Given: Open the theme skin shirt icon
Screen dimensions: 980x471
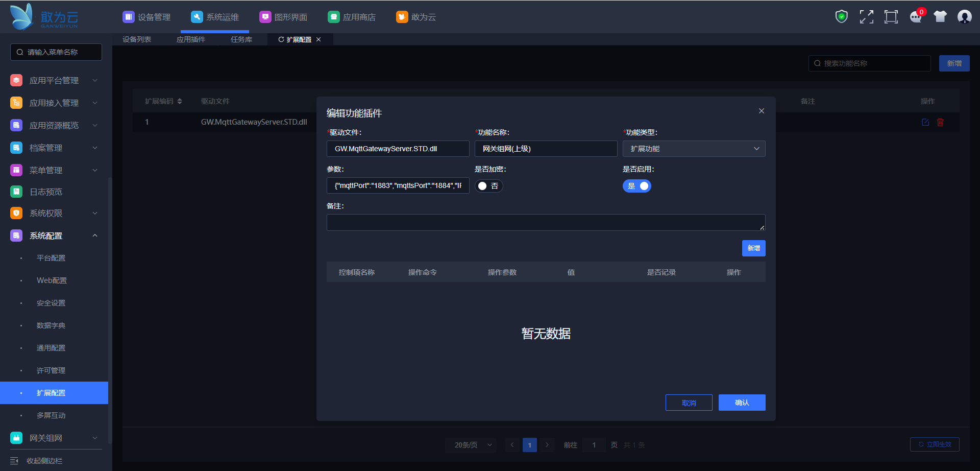Looking at the screenshot, I should tap(940, 17).
